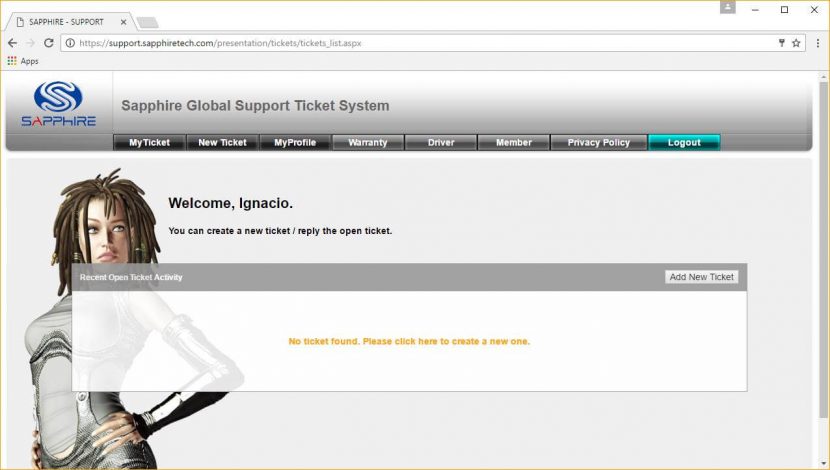Click the saved password key icon
Screen dimensions: 830x470
[781, 43]
